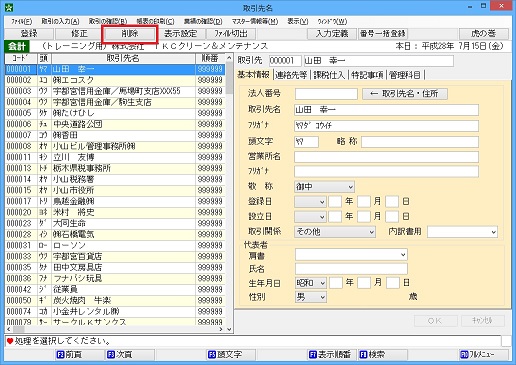The image size is (516, 365).
Task: Switch to the 連絡先等 tab
Action: click(291, 75)
